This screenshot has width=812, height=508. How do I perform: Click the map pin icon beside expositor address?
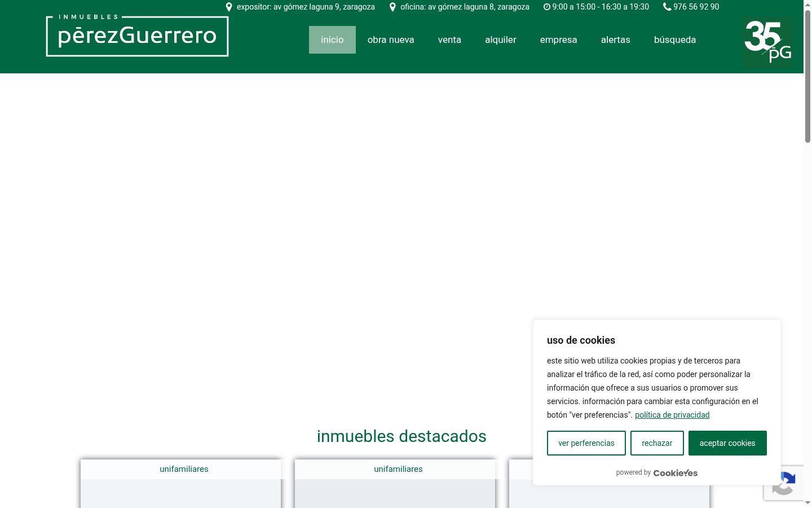click(229, 7)
